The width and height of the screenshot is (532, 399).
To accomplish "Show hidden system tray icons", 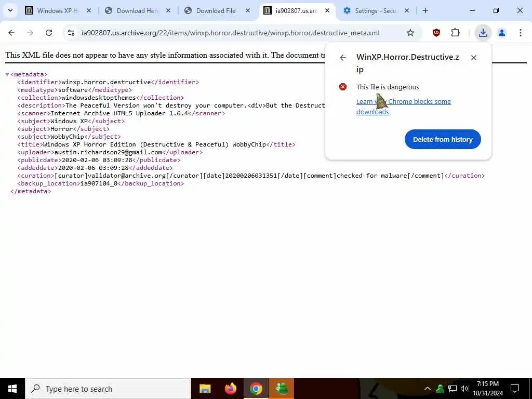I will coord(428,389).
